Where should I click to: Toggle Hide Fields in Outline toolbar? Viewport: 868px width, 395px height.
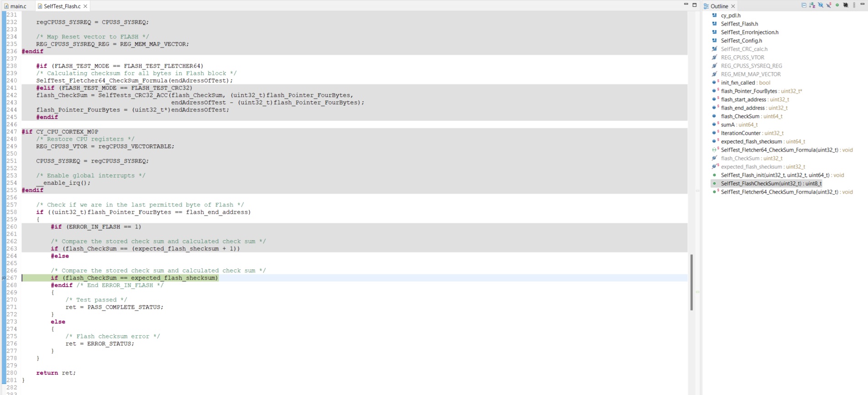821,5
